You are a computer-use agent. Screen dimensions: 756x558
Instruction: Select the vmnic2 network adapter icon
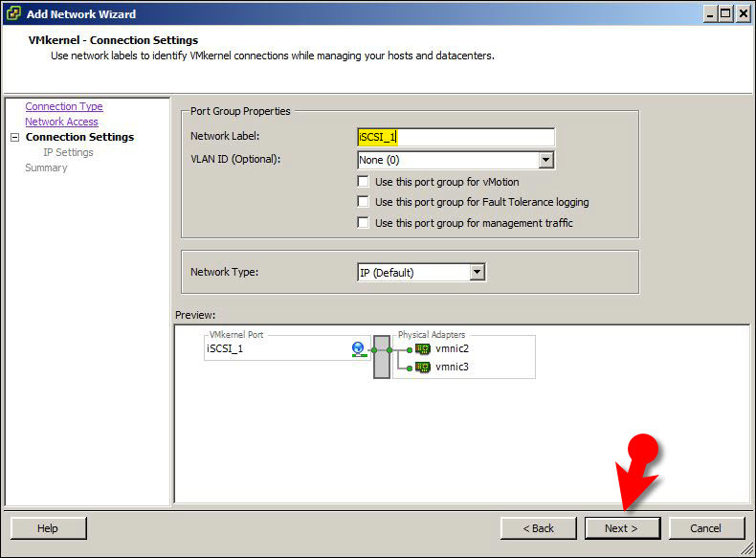[x=423, y=348]
